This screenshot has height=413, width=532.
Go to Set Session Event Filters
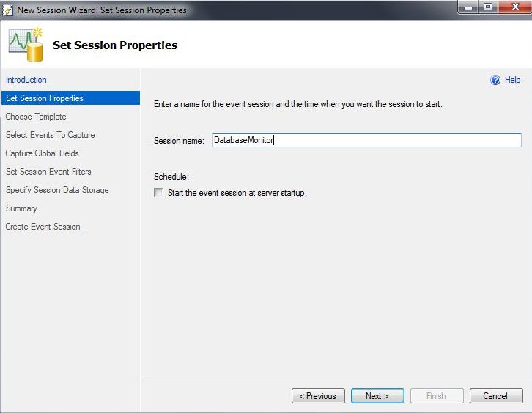point(49,172)
